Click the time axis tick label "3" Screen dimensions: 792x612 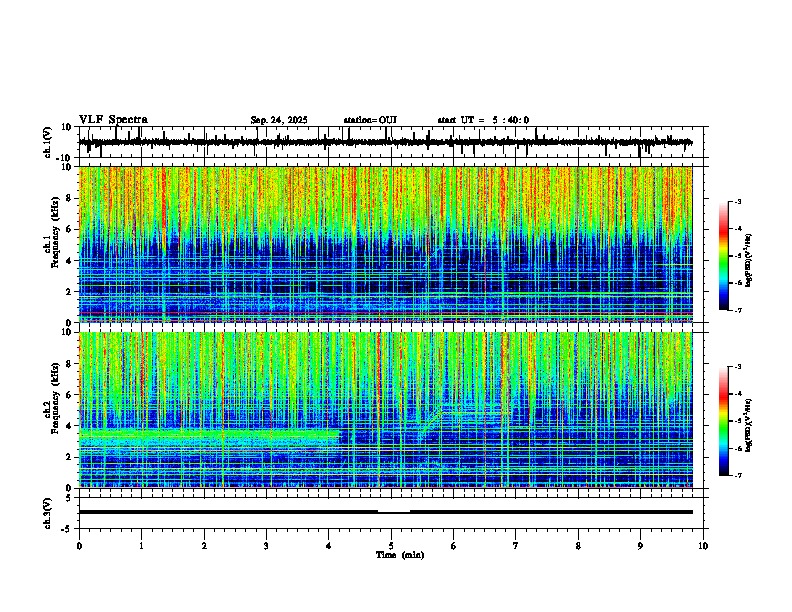click(266, 546)
